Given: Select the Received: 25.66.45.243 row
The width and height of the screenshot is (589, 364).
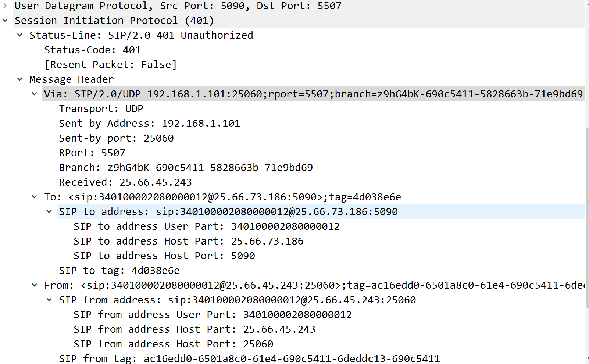Looking at the screenshot, I should (125, 182).
